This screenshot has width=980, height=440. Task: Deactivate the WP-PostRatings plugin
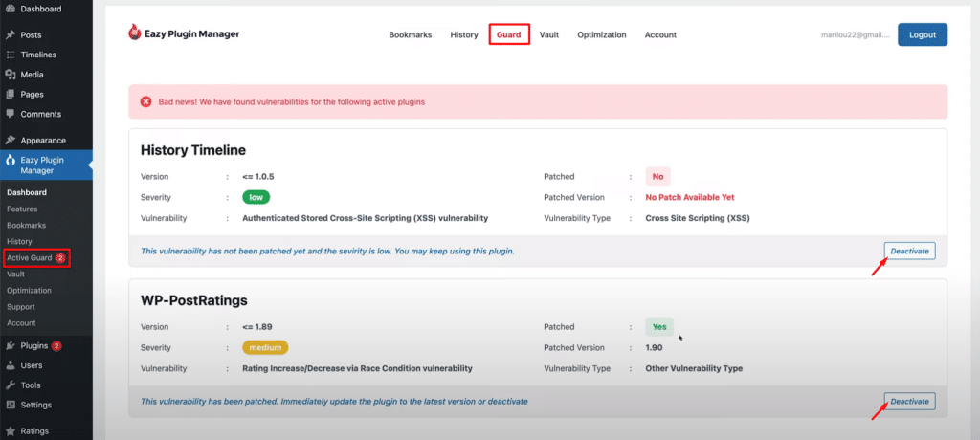click(x=909, y=401)
